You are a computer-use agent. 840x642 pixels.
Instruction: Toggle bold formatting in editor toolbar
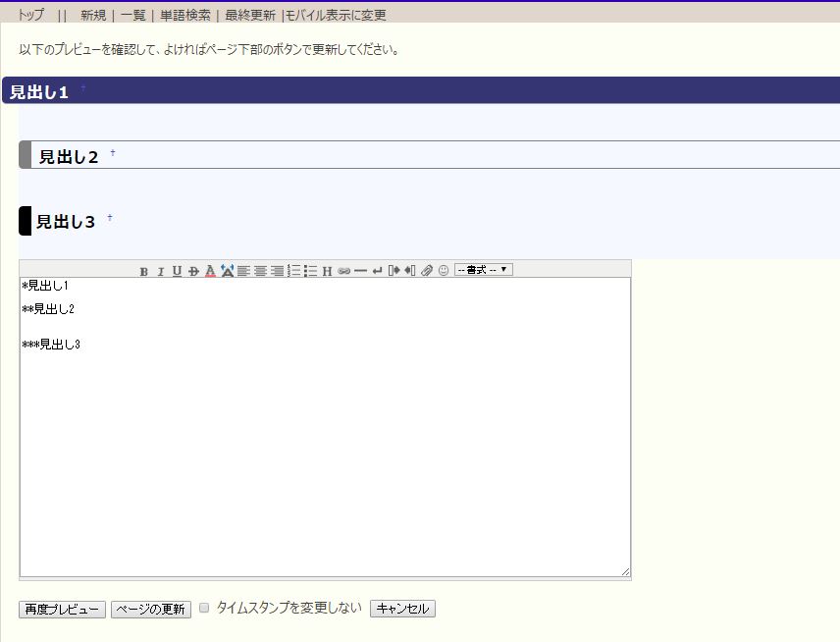[144, 271]
